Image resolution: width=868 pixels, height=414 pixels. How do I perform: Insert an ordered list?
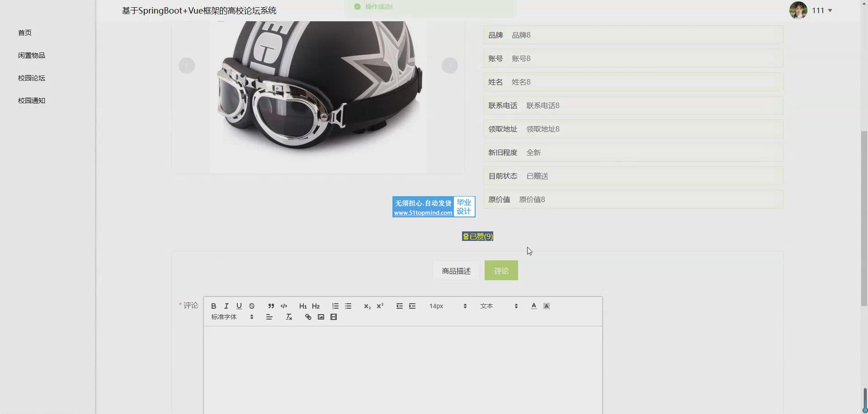pyautogui.click(x=335, y=306)
